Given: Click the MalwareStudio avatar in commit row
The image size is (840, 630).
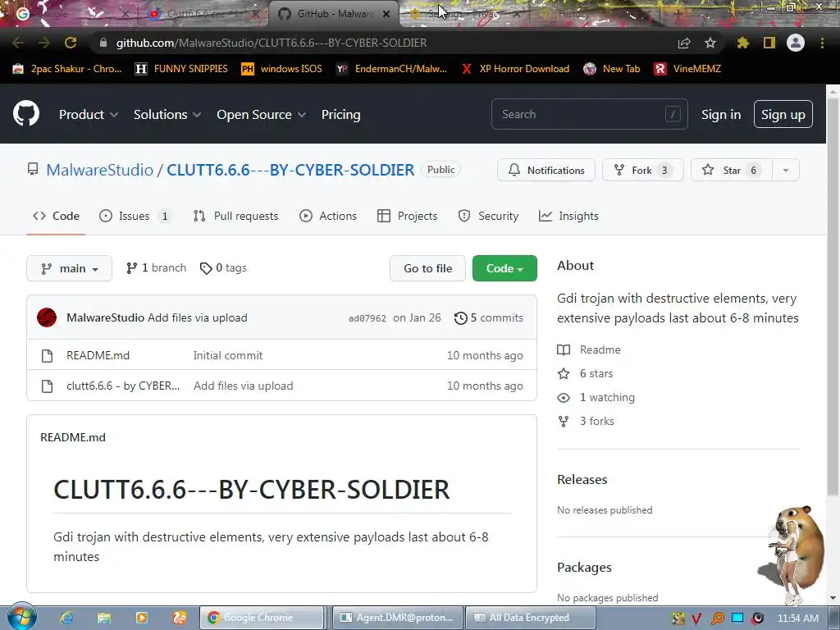Looking at the screenshot, I should click(x=47, y=317).
